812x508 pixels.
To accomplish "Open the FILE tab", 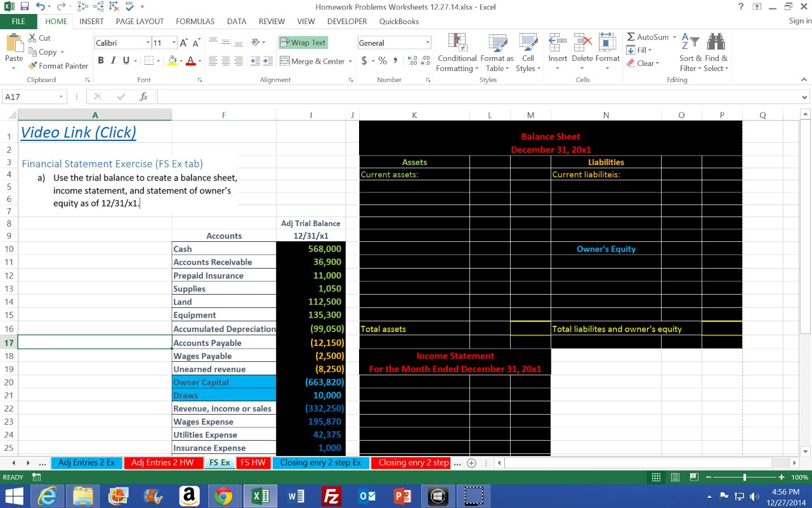I will click(18, 21).
